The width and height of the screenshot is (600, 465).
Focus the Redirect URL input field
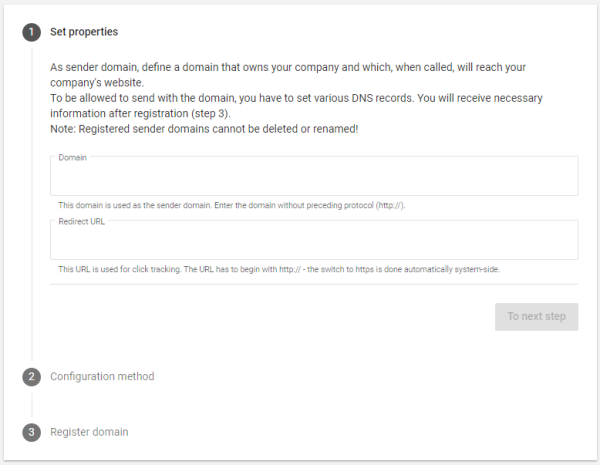coord(314,240)
